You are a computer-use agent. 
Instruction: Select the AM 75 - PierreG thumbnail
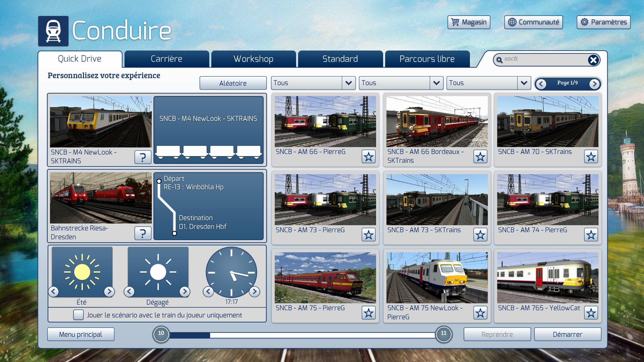(x=325, y=278)
